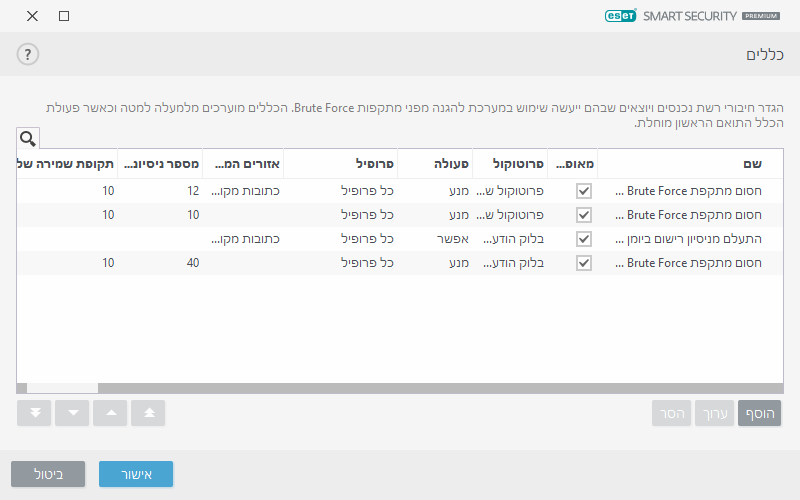Move rule down one position
This screenshot has height=500, width=800.
72,413
